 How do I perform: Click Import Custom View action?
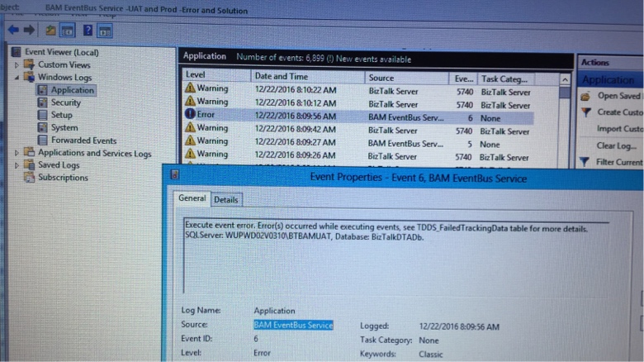point(620,129)
